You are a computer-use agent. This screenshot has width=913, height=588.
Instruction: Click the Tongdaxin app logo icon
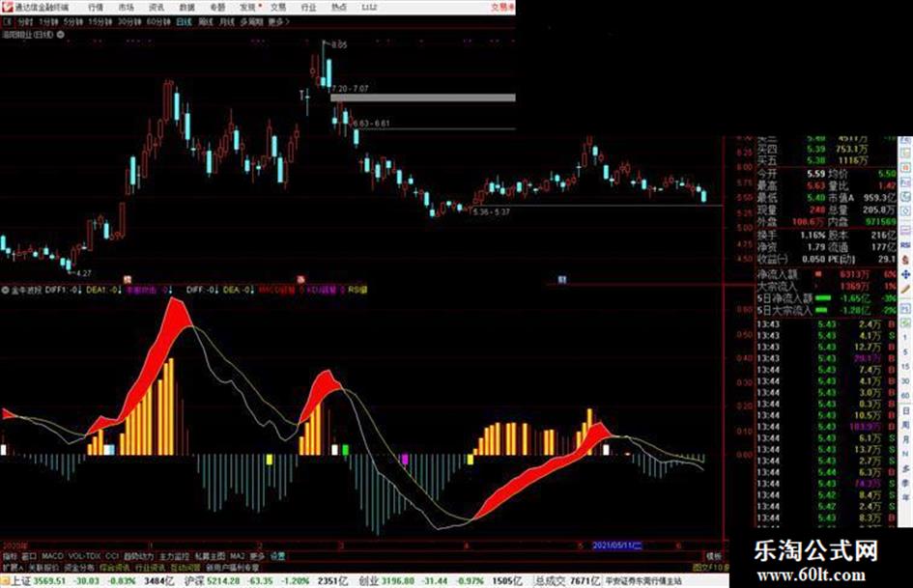coord(7,7)
